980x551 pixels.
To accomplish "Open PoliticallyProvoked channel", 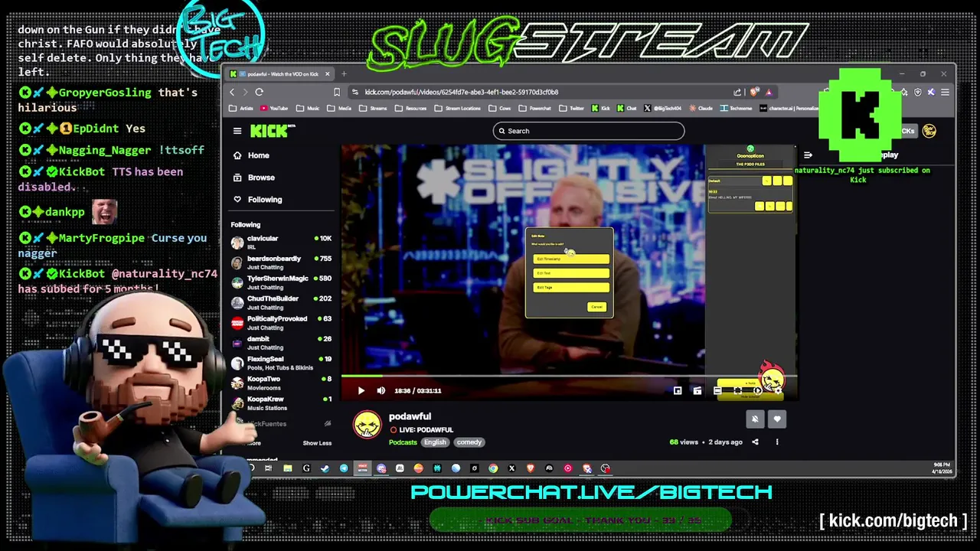I will (x=282, y=323).
